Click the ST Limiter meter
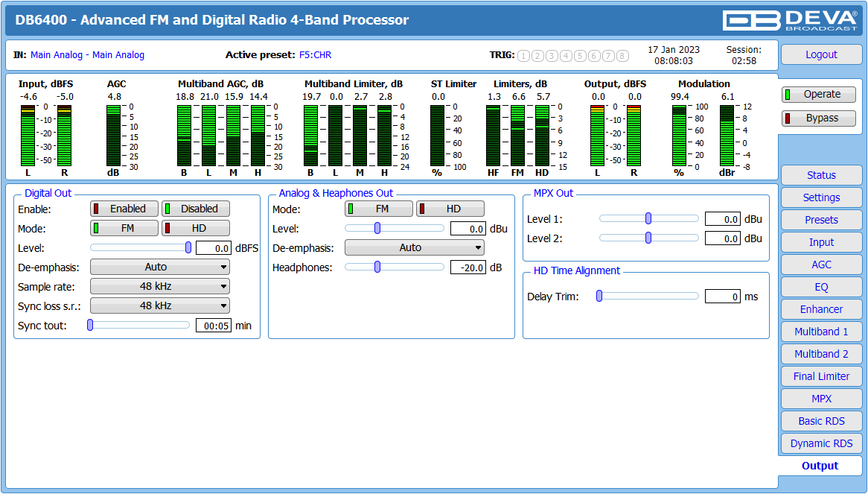Viewport: 868px width, 494px height. coord(437,136)
